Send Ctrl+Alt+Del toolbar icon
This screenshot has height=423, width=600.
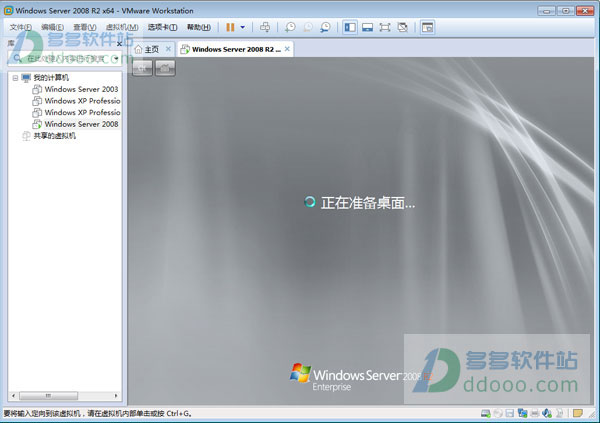[265, 27]
